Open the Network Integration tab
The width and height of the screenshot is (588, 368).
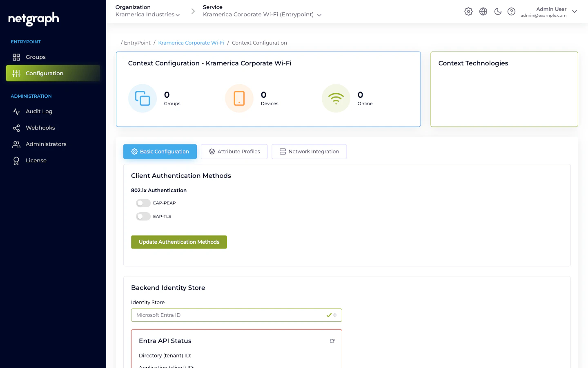point(309,151)
